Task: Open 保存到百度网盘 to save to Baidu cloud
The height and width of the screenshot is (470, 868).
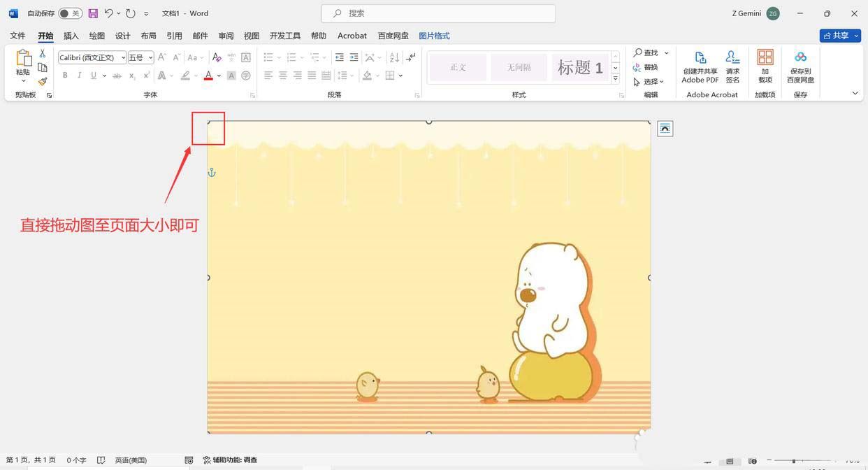Action: (x=800, y=66)
